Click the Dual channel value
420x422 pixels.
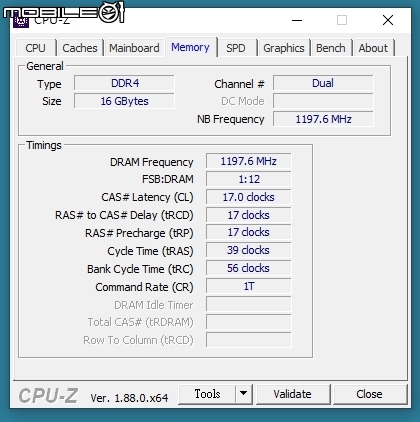click(323, 83)
